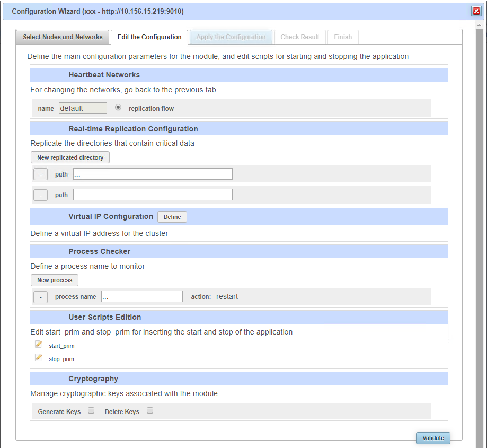Switch to the Finish tab
This screenshot has width=487, height=448.
tap(342, 37)
